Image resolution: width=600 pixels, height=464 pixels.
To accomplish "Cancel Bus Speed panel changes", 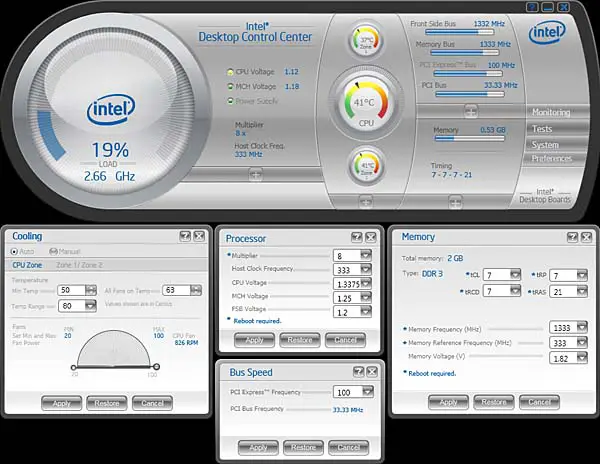I will tap(348, 447).
